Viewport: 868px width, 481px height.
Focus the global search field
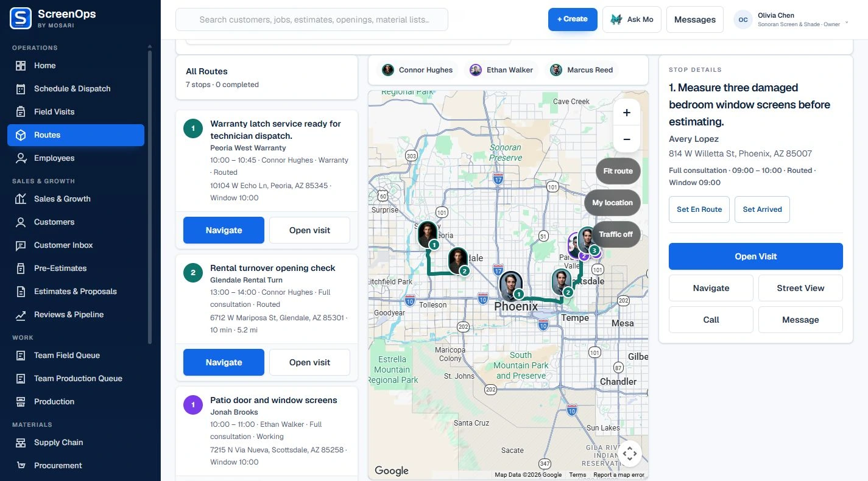click(312, 19)
